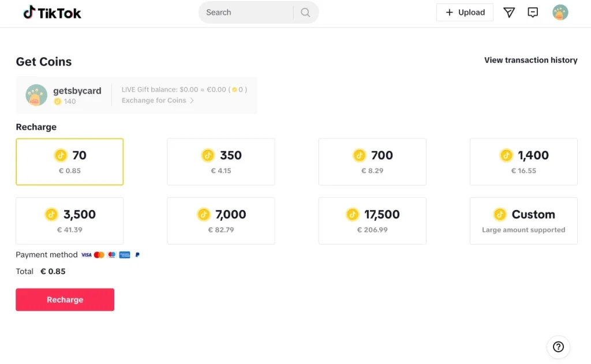
Task: Select the 350 coins package
Action: point(221,162)
